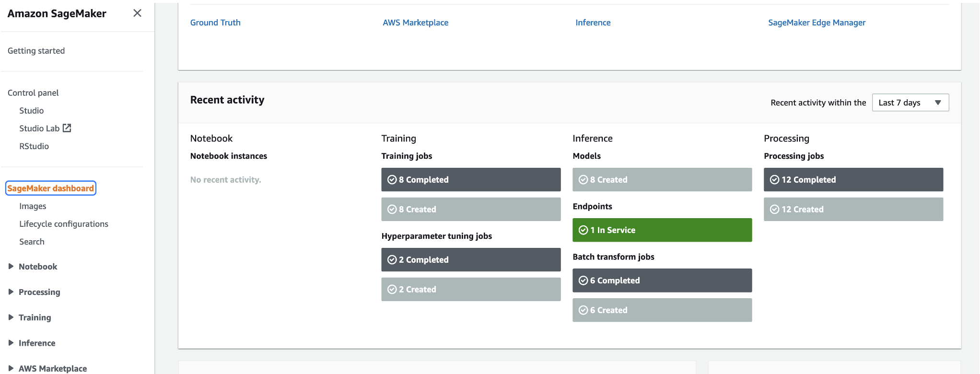The width and height of the screenshot is (980, 374).
Task: Expand the Training sidebar section
Action: [11, 317]
